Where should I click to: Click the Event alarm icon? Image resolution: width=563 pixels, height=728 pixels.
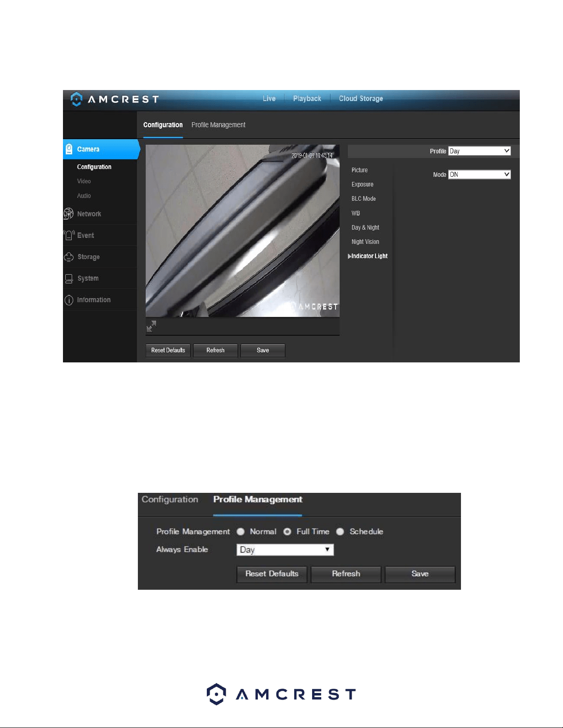[69, 235]
